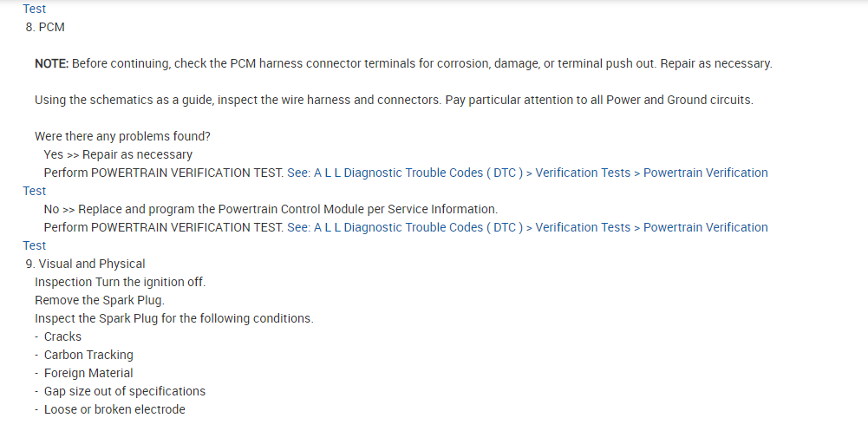This screenshot has width=868, height=431.
Task: Click the "Loose or broken electrode" item
Action: tap(114, 409)
